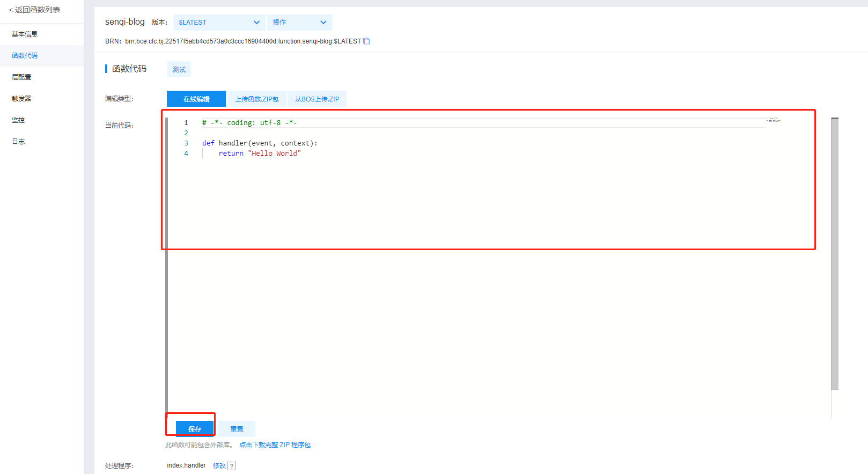The height and width of the screenshot is (474, 868).
Task: Switch to the 从BOS上传.ZIP tab
Action: (x=317, y=99)
